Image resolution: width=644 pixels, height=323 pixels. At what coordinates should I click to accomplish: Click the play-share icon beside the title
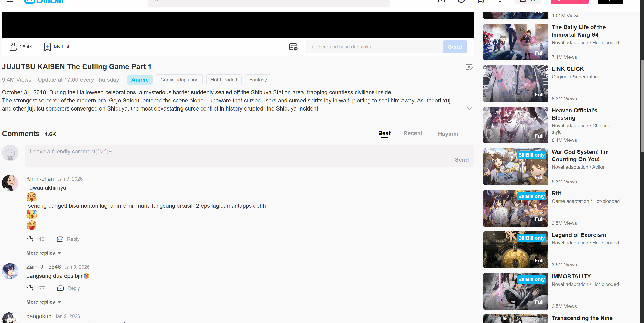(469, 67)
